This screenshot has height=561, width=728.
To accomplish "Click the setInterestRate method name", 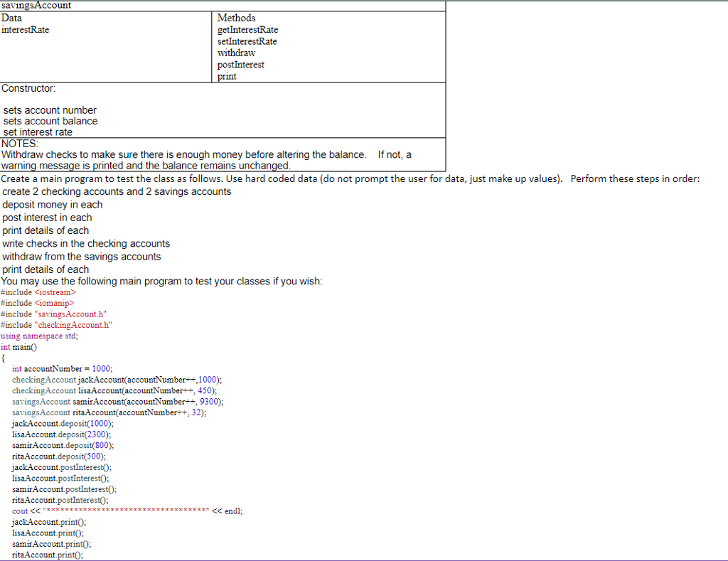I will click(x=247, y=41).
